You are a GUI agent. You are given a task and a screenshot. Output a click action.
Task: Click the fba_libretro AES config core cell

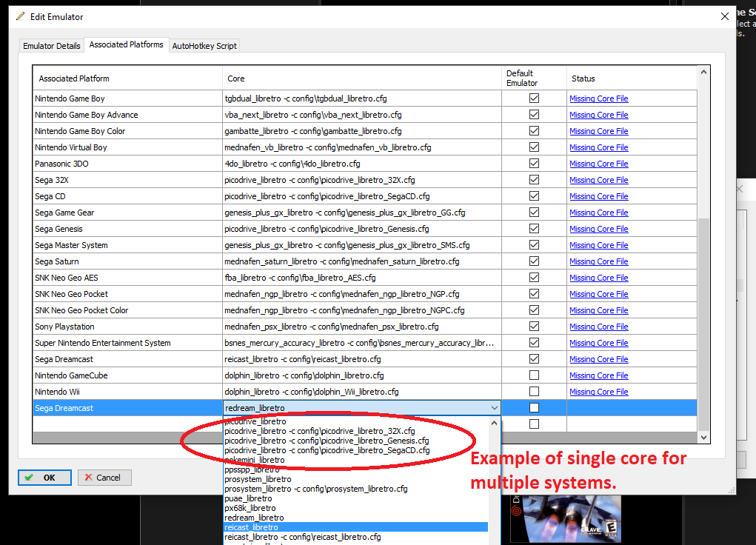362,278
